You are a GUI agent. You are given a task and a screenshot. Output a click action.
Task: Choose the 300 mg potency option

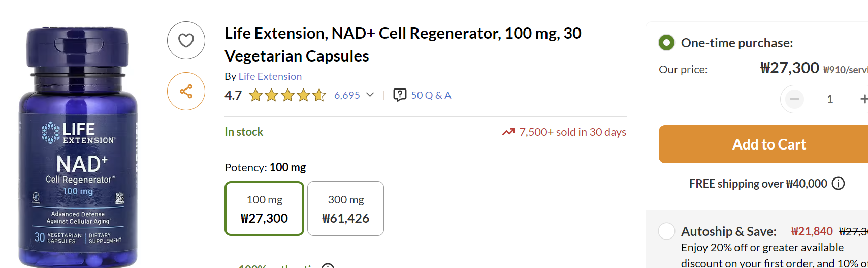345,209
